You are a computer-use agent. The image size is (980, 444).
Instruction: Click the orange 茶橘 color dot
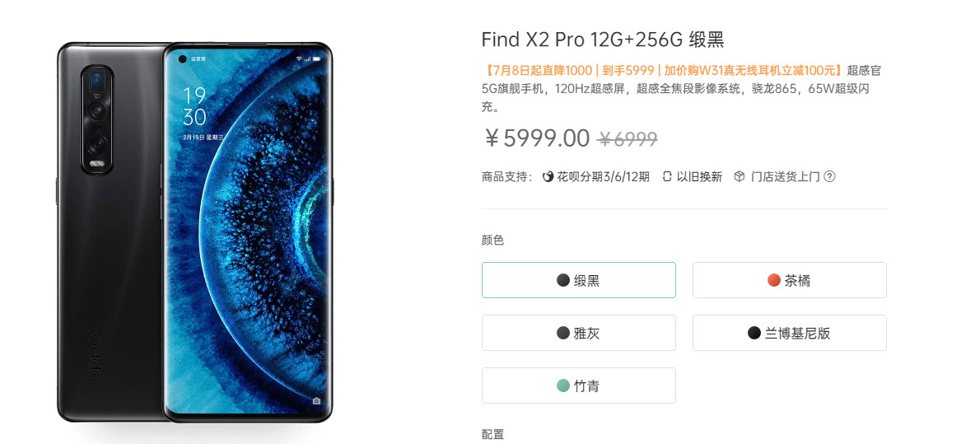pyautogui.click(x=774, y=280)
